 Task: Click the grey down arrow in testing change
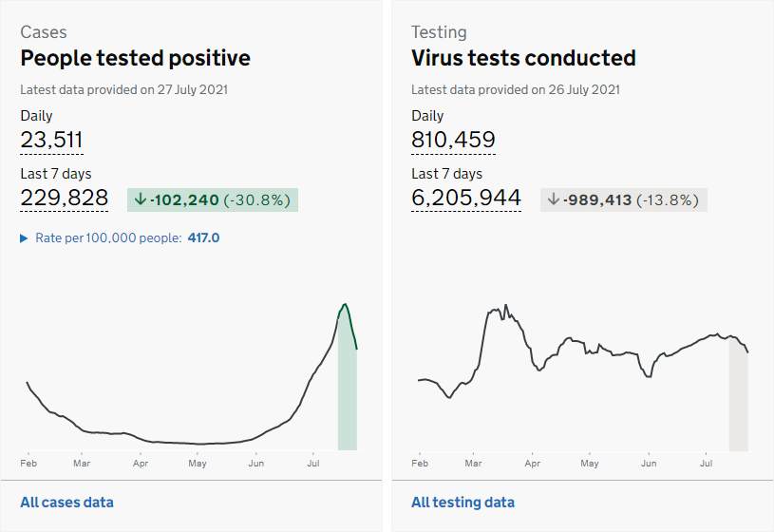click(554, 199)
